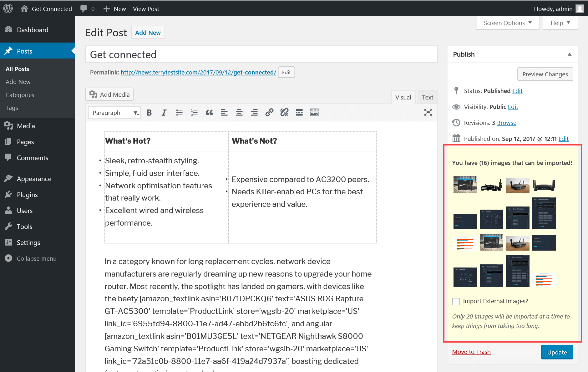This screenshot has height=372, width=588.
Task: Apply blockquote formatting
Action: (209, 113)
